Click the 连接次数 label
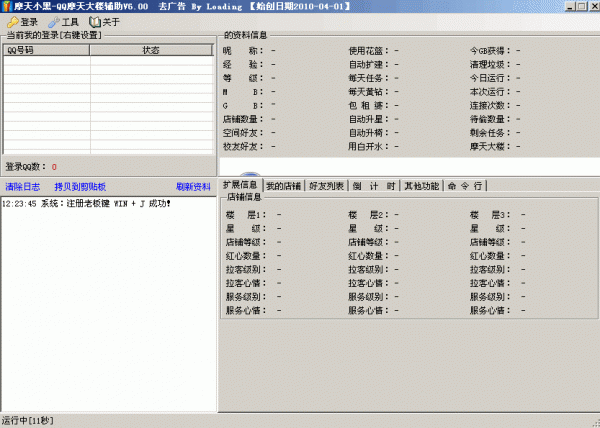 point(491,106)
